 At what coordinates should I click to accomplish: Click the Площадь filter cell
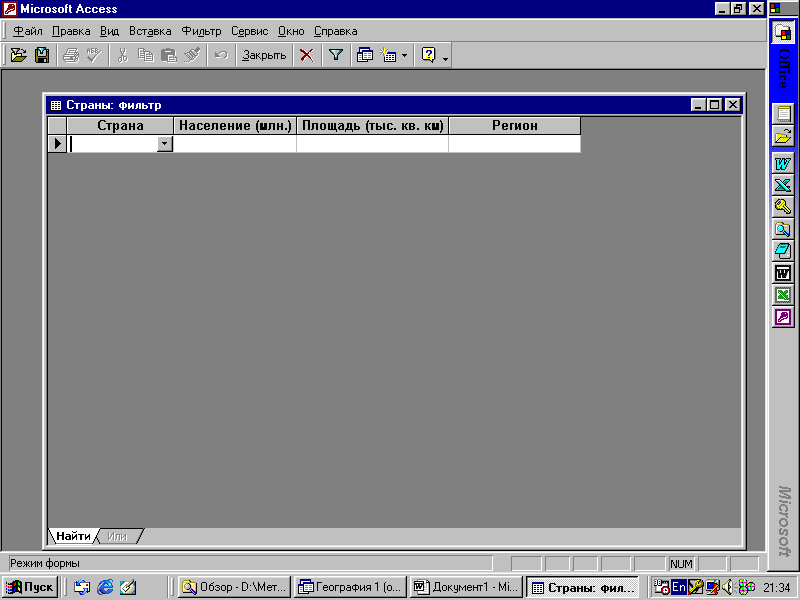[372, 144]
